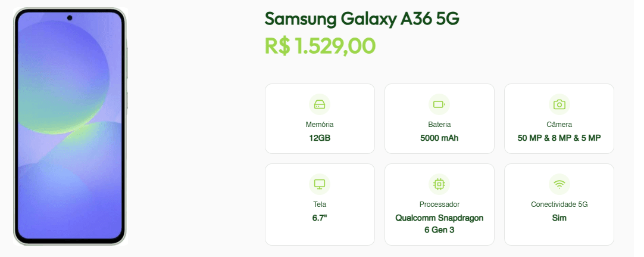Click the Conectividade 5G label
This screenshot has width=644, height=257.
559,205
